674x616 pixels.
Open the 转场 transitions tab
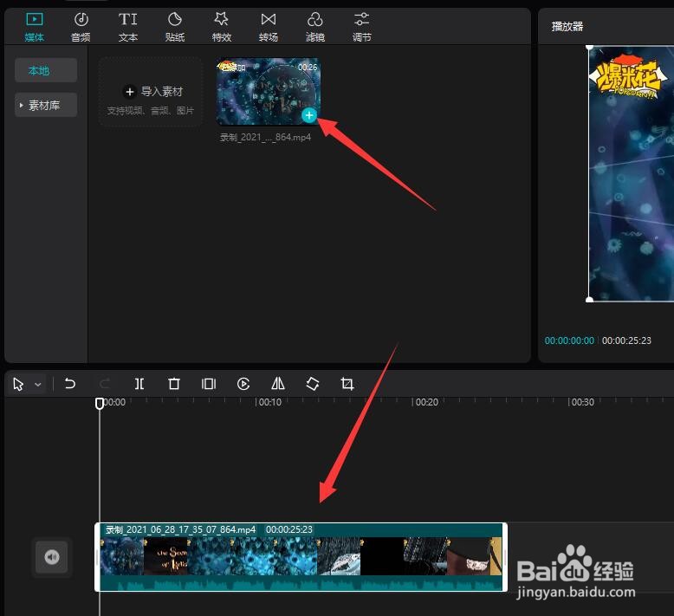coord(269,27)
